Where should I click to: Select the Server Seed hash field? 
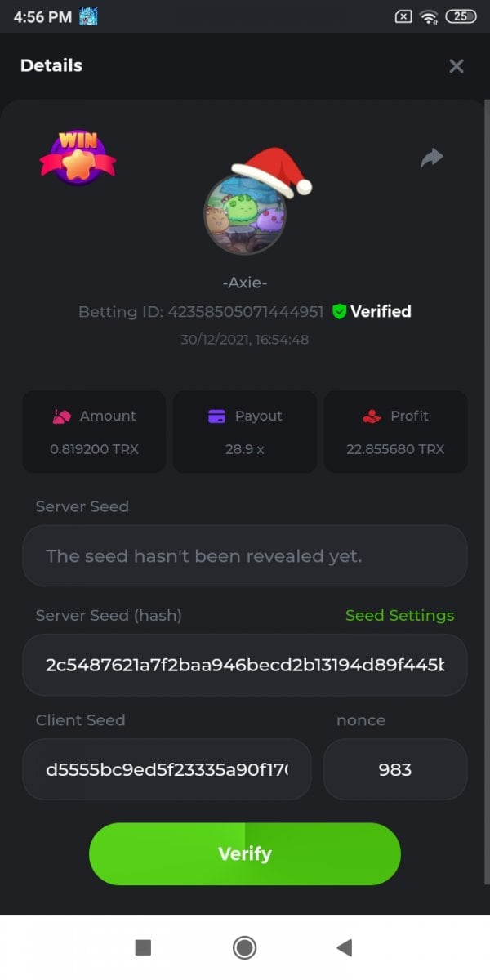tap(245, 665)
